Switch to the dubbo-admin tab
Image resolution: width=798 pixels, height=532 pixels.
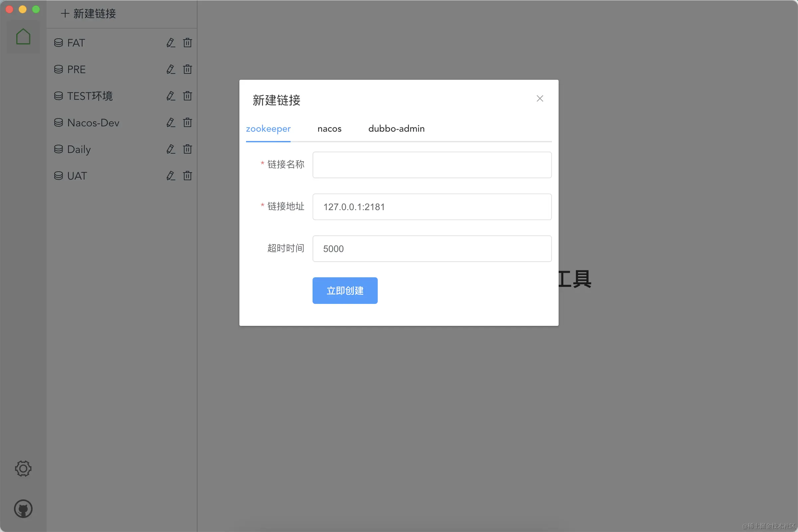[396, 129]
